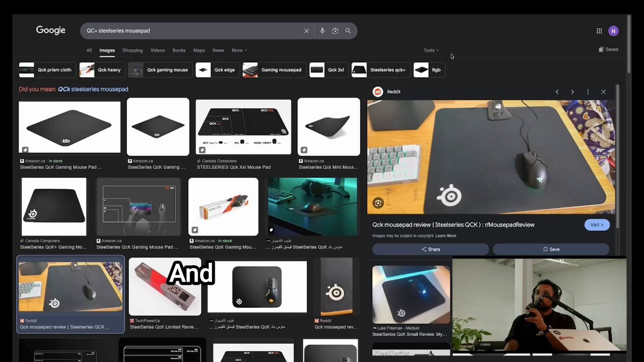This screenshot has height=362, width=644.
Task: Open the Luke Freeman Medium related image
Action: point(412,294)
